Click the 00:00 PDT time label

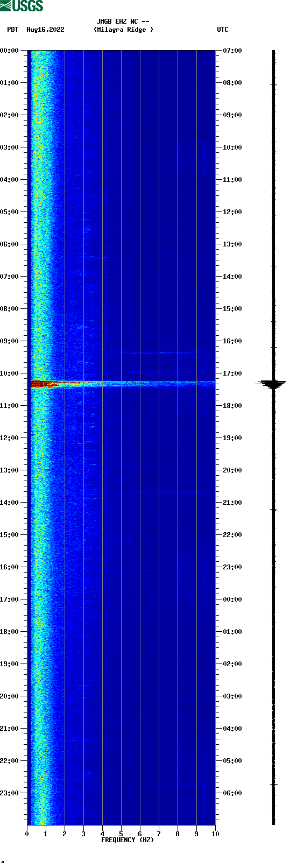pos(9,51)
